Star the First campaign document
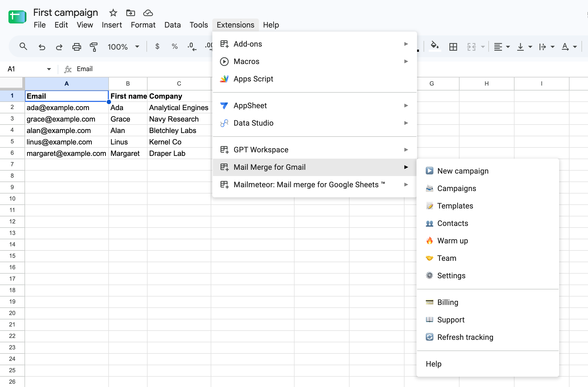 point(113,13)
